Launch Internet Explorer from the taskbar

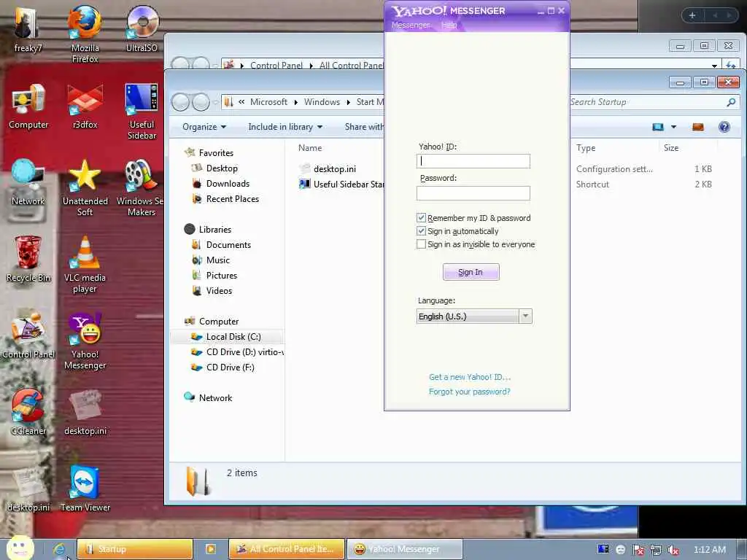(60, 548)
